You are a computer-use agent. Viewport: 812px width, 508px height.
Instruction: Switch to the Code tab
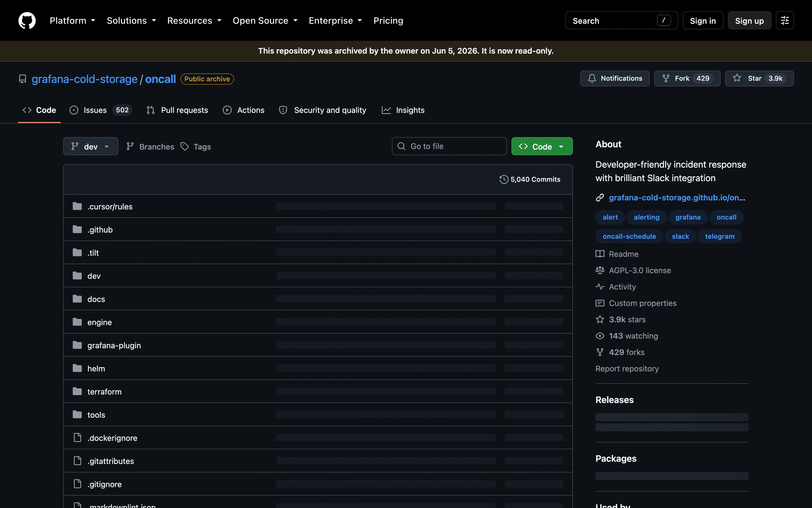tap(39, 110)
